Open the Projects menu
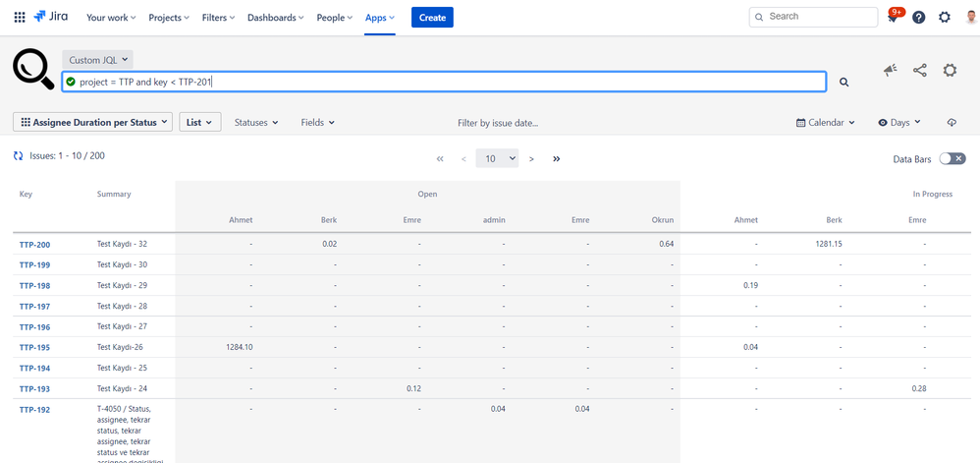Image resolution: width=980 pixels, height=463 pixels. pos(169,18)
